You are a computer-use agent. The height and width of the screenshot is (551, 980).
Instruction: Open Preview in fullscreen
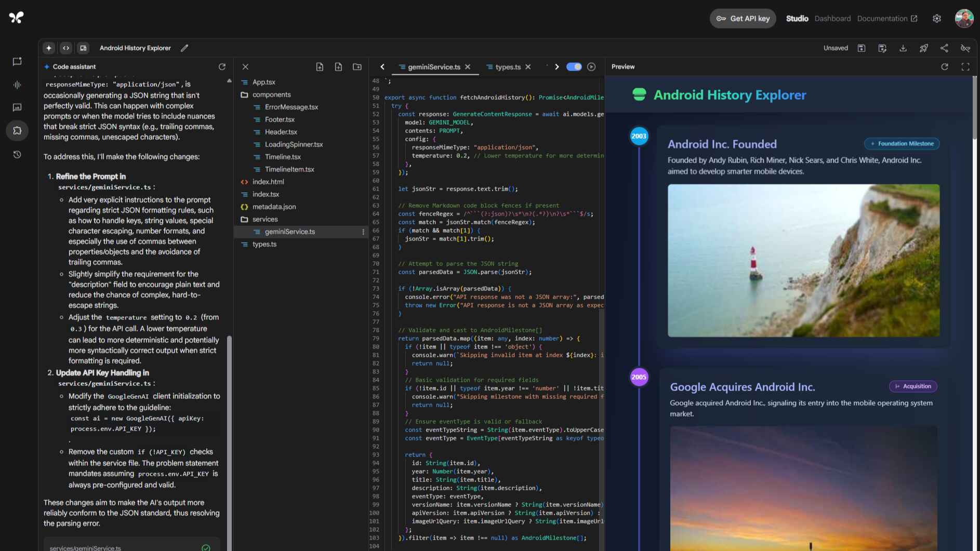click(965, 66)
